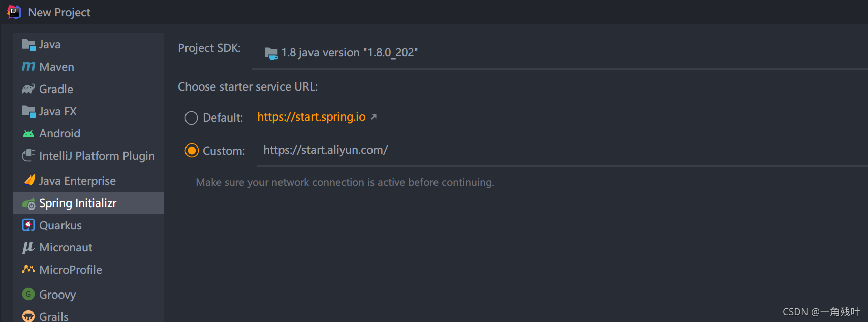Click the 'Default:' radio label
This screenshot has height=322, width=868.
coord(223,118)
